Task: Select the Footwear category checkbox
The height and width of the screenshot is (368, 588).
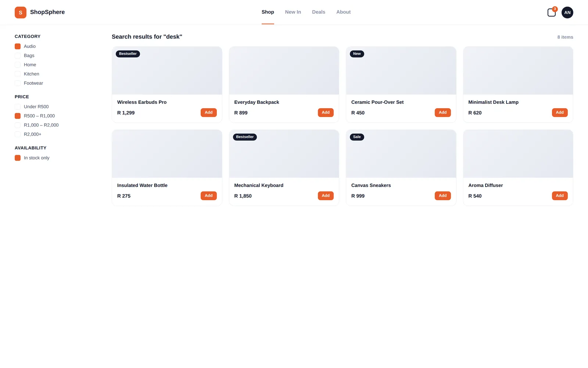Action: [x=18, y=83]
